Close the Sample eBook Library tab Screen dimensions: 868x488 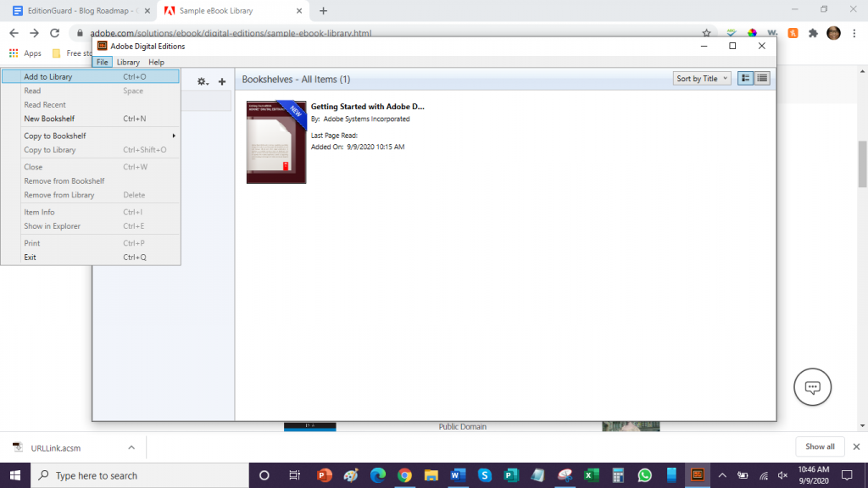tap(299, 10)
